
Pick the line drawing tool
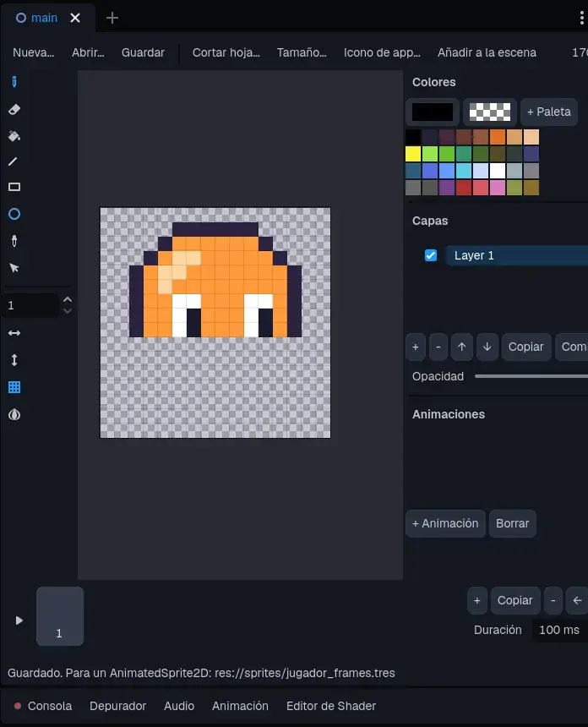click(13, 161)
